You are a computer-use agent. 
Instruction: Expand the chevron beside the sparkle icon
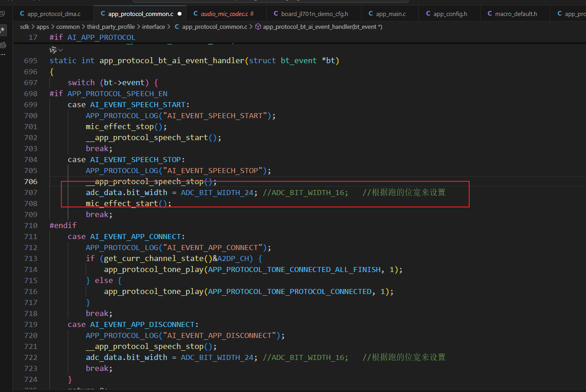[x=60, y=49]
